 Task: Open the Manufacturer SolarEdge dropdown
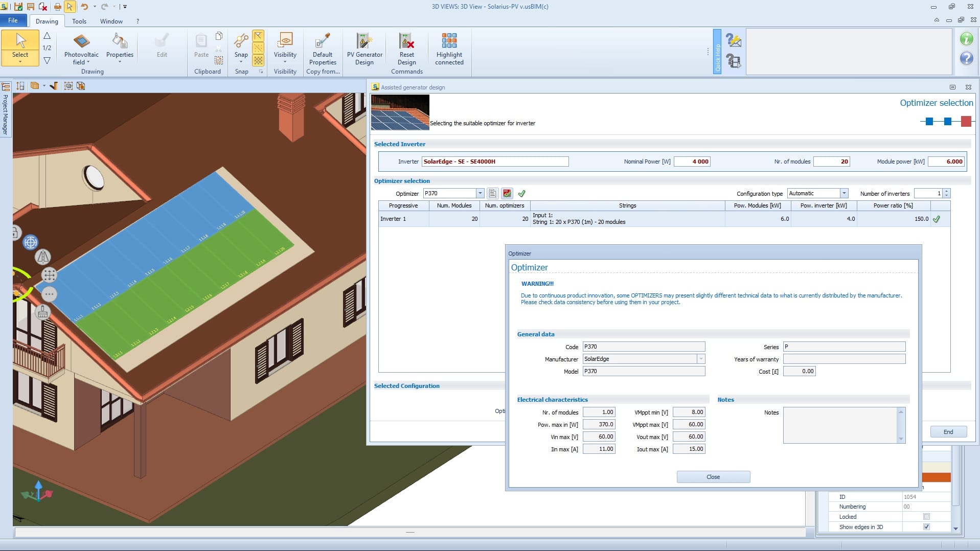pyautogui.click(x=701, y=359)
